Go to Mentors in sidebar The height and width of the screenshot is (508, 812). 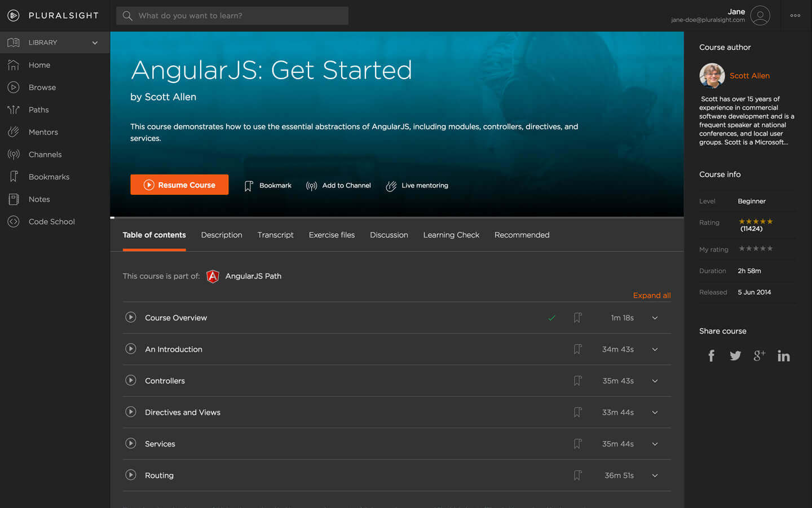tap(43, 132)
